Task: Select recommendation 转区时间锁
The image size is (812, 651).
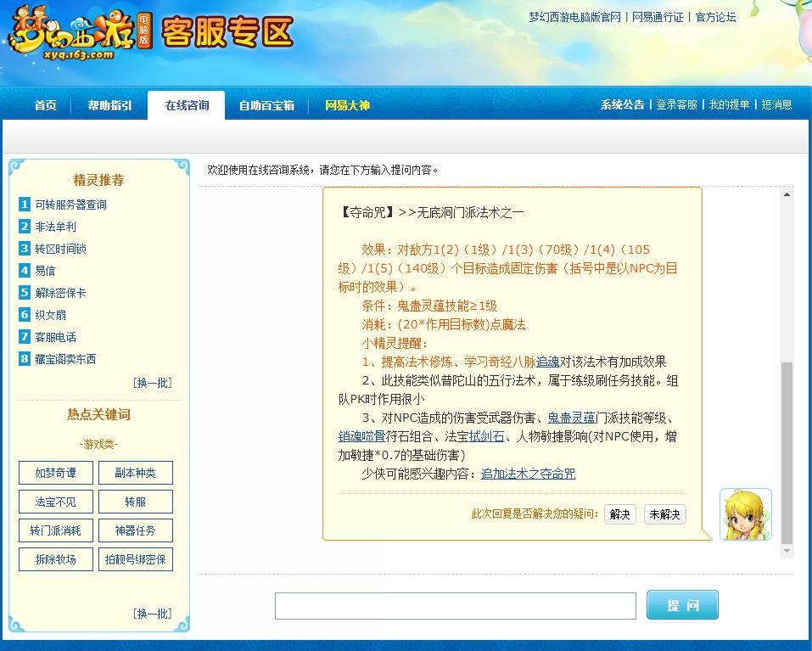Action: pos(60,249)
